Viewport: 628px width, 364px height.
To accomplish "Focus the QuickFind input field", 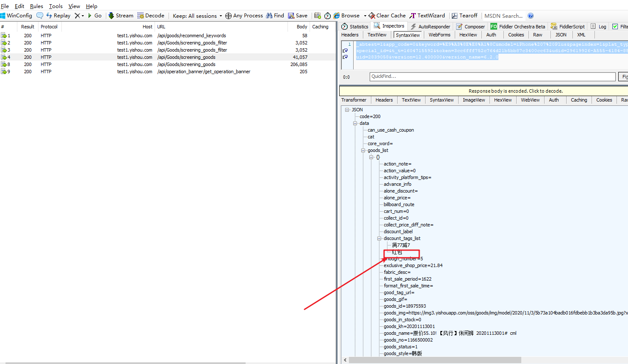I will [492, 77].
